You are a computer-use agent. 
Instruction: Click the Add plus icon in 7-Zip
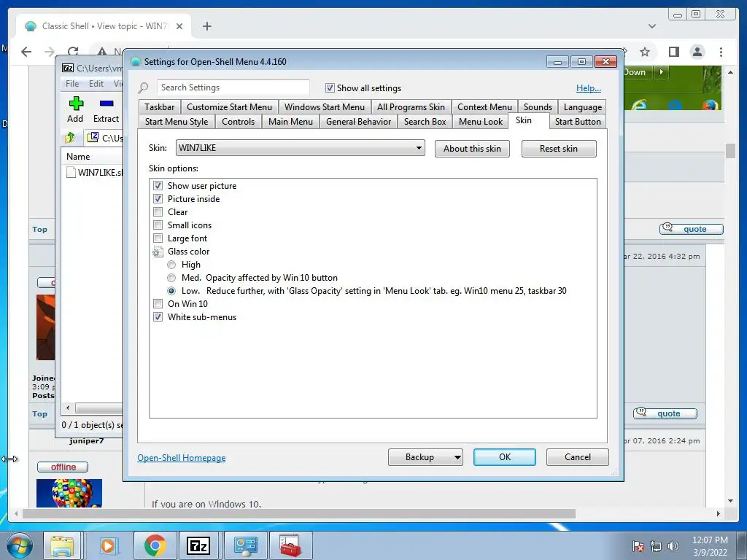(x=76, y=104)
